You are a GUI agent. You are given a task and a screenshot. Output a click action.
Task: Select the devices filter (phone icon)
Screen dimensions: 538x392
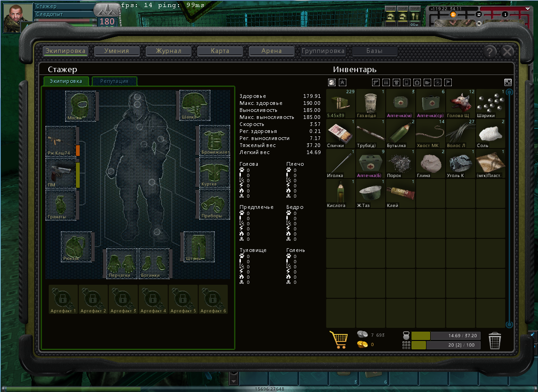click(407, 82)
